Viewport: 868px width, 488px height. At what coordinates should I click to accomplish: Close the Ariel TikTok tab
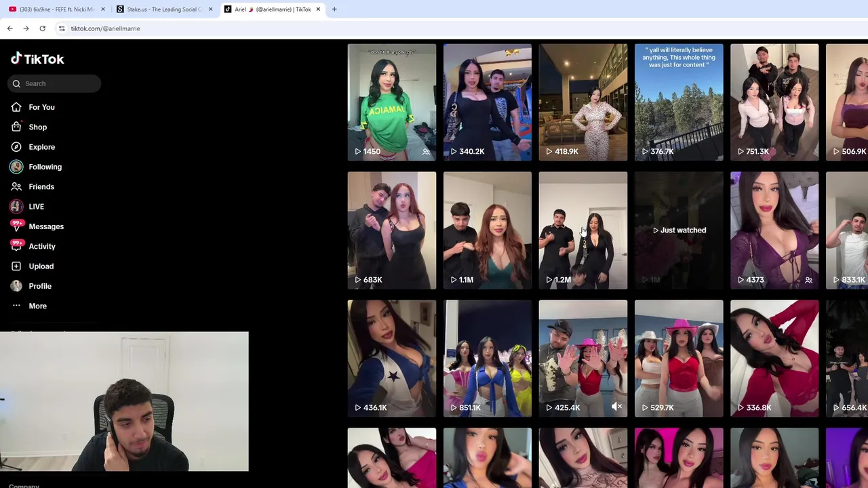[318, 9]
